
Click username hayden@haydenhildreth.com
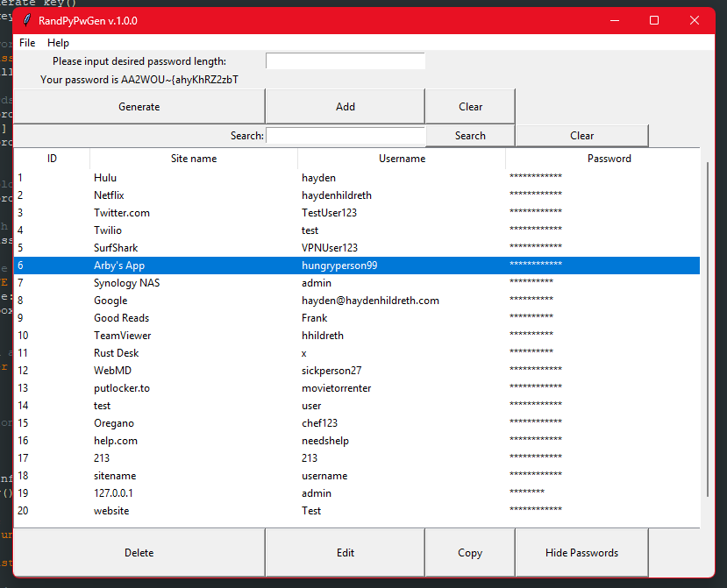[x=370, y=301]
